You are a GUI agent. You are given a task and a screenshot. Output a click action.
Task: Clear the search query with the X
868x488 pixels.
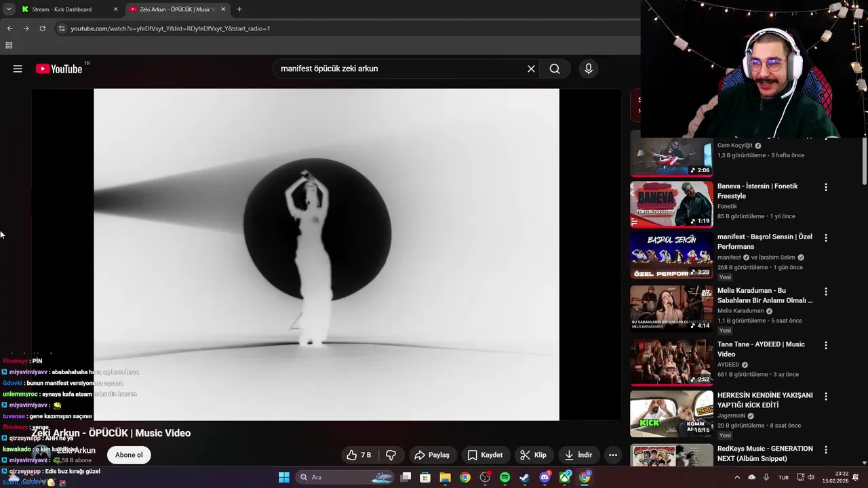531,68
